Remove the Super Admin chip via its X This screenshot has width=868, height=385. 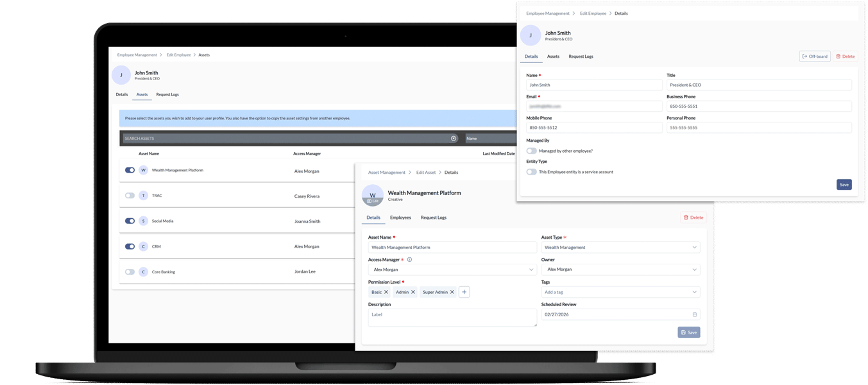point(452,291)
